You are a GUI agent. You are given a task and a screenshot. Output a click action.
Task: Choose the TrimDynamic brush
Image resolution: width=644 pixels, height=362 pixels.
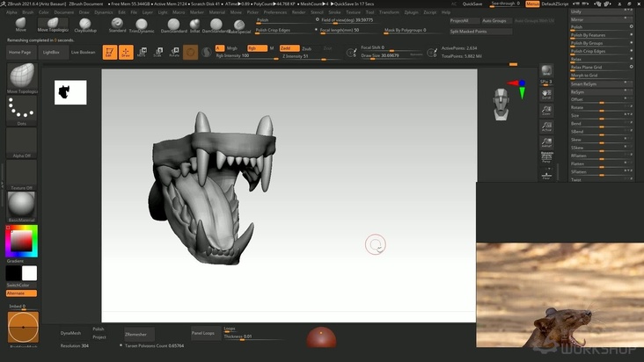click(141, 24)
